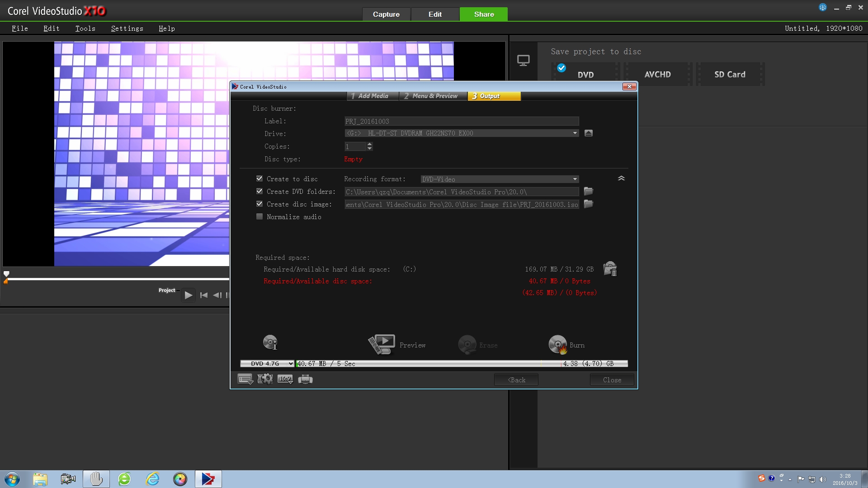Switch to the Share tab
Screen dimensions: 868x488
coord(484,14)
